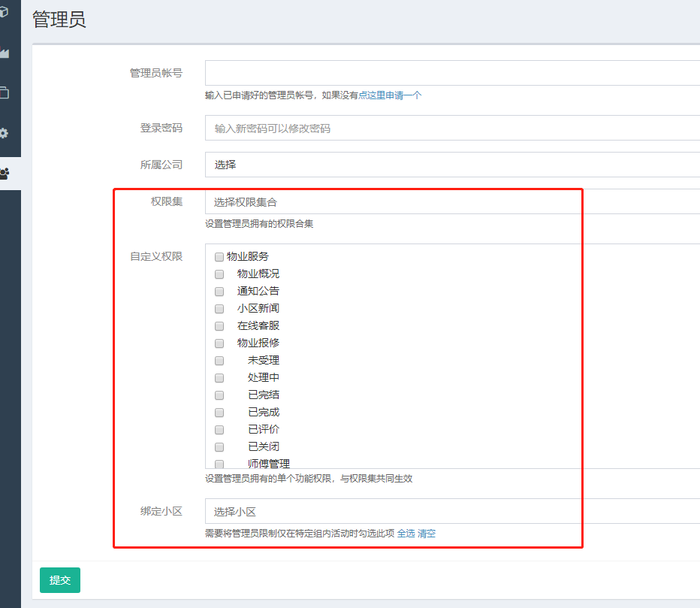
Task: Focus the 管理员帐号 input field
Action: [x=452, y=73]
